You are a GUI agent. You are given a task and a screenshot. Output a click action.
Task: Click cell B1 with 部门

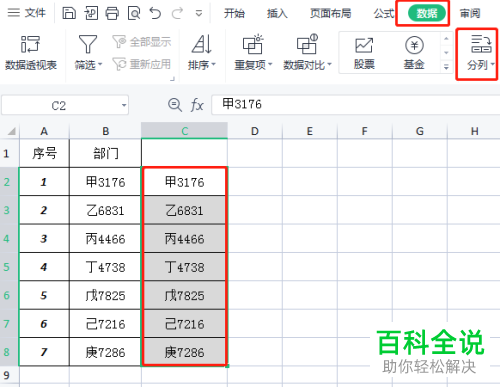[106, 154]
